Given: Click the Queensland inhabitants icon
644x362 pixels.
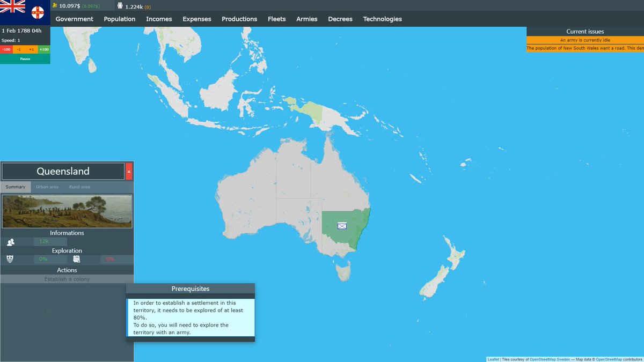Looking at the screenshot, I should (x=10, y=242).
